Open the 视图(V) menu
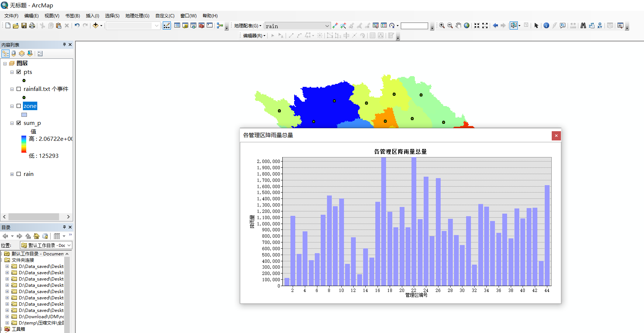Image resolution: width=644 pixels, height=333 pixels. (x=52, y=16)
